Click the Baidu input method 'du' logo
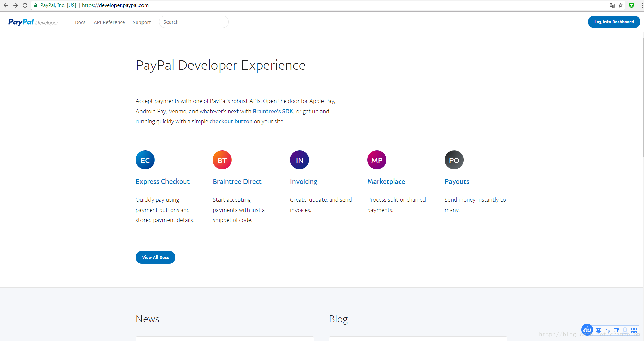 click(x=587, y=330)
